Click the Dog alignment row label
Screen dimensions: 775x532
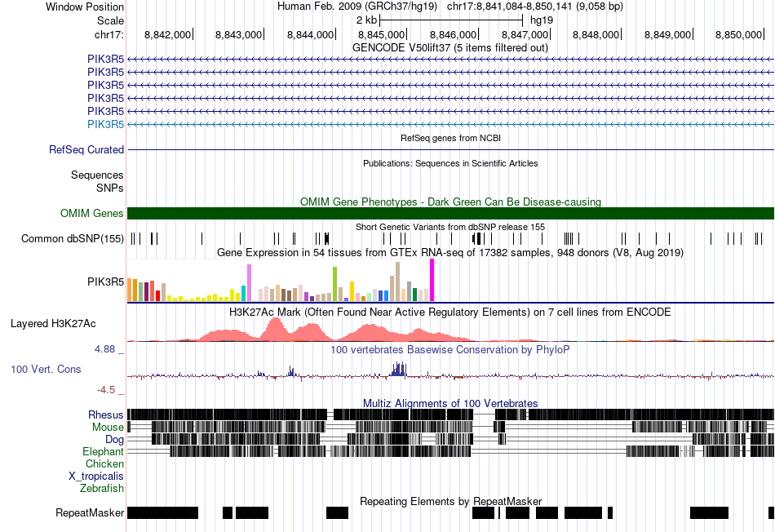tap(114, 439)
